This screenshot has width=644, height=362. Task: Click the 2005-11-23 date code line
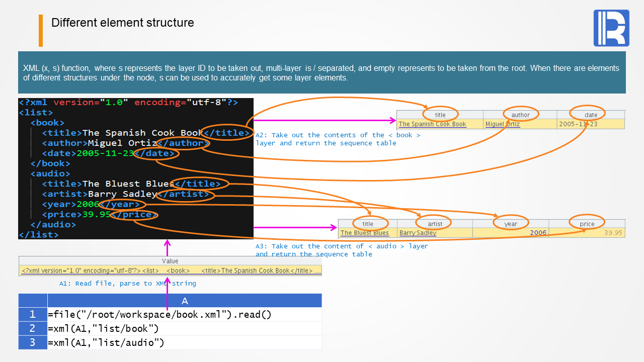click(x=108, y=153)
